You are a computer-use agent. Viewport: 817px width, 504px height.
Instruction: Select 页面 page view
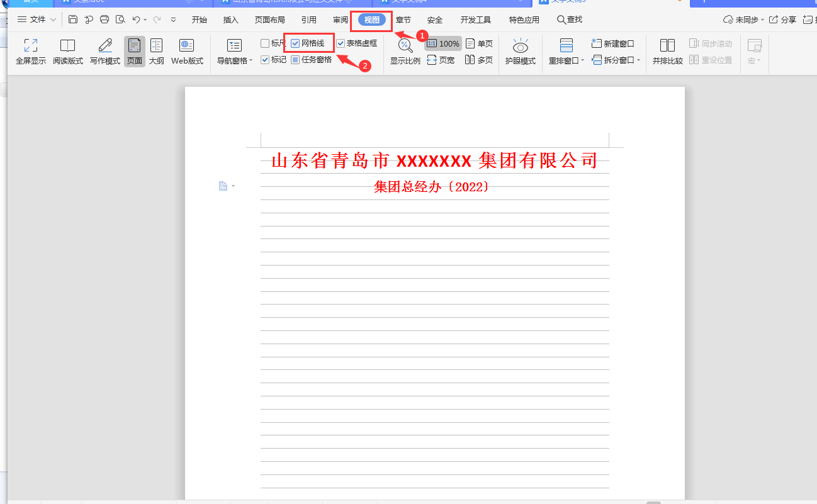[135, 52]
